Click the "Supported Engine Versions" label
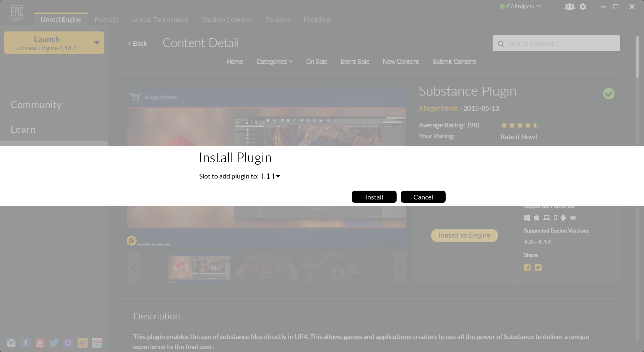644x352 pixels. click(x=556, y=230)
